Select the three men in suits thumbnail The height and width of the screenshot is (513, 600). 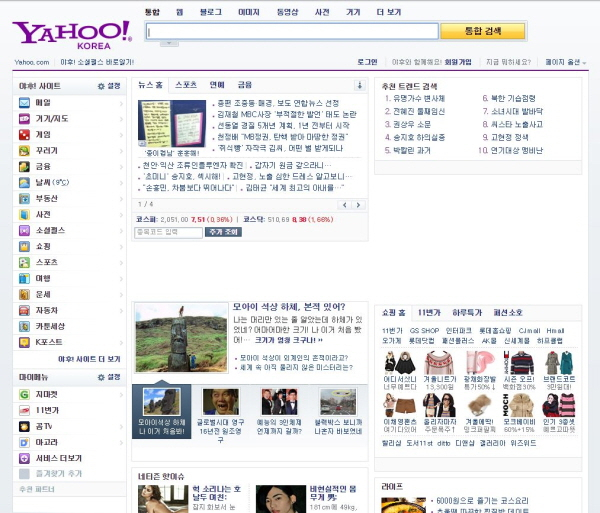(x=279, y=402)
